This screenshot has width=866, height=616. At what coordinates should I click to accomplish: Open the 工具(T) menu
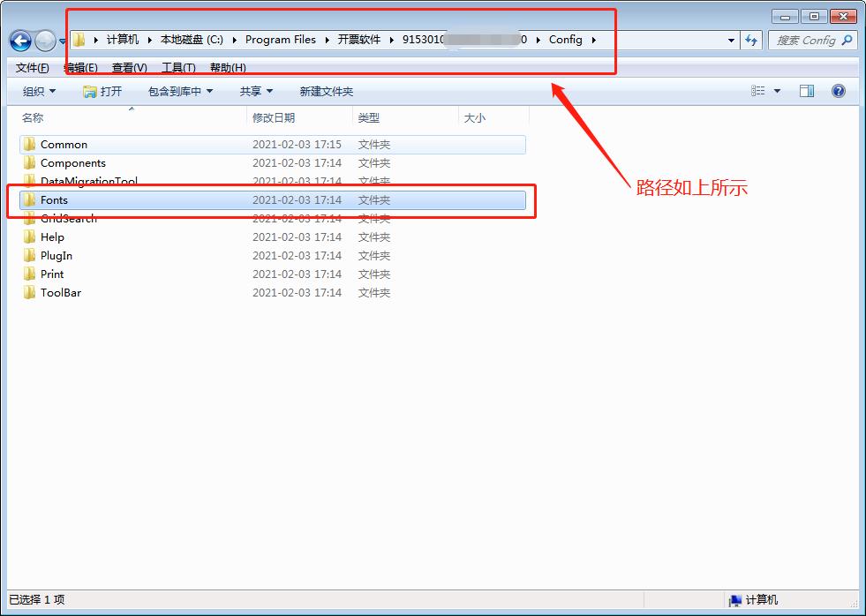pyautogui.click(x=179, y=67)
